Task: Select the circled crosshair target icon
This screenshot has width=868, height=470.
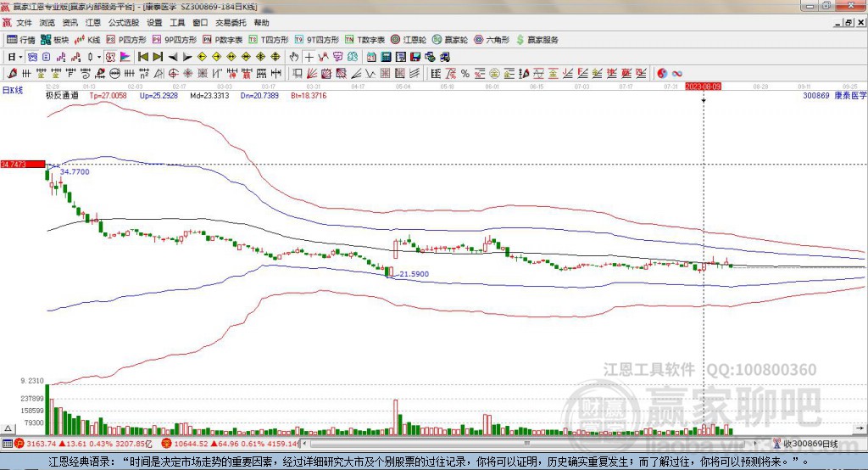Action: pos(173,73)
